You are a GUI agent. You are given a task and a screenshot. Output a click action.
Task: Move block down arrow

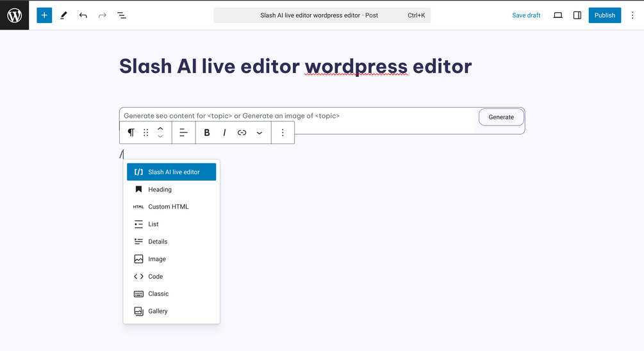coord(160,136)
